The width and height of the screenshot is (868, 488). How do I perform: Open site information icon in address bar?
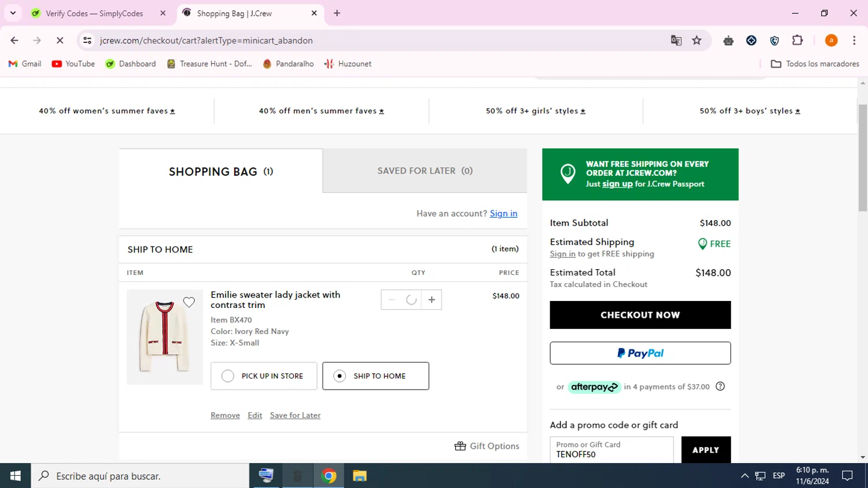[x=87, y=41]
